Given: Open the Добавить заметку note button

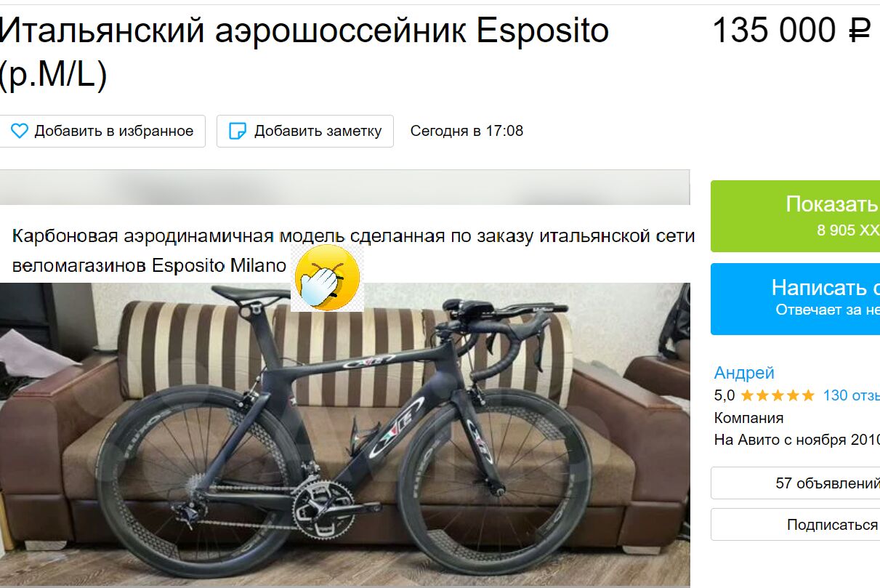Looking at the screenshot, I should 305,131.
